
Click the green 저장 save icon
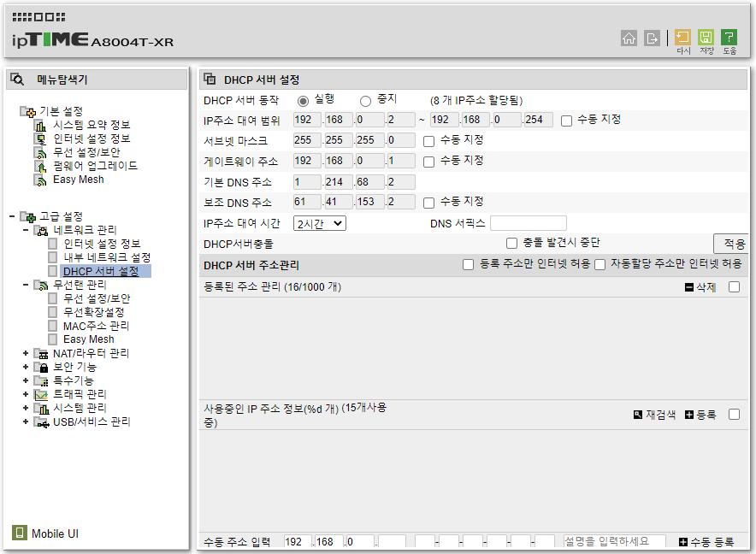click(x=706, y=37)
